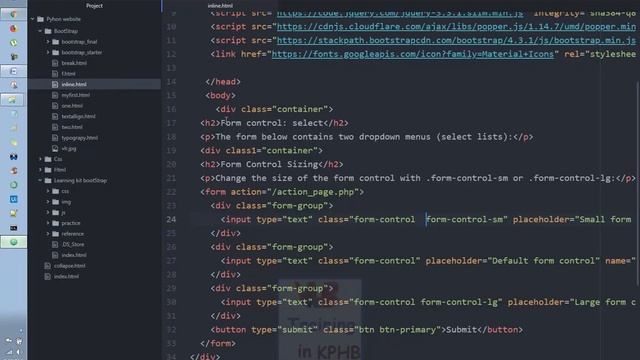Collapse the Learning kit bootStrap folder
This screenshot has height=360, width=640.
40,180
